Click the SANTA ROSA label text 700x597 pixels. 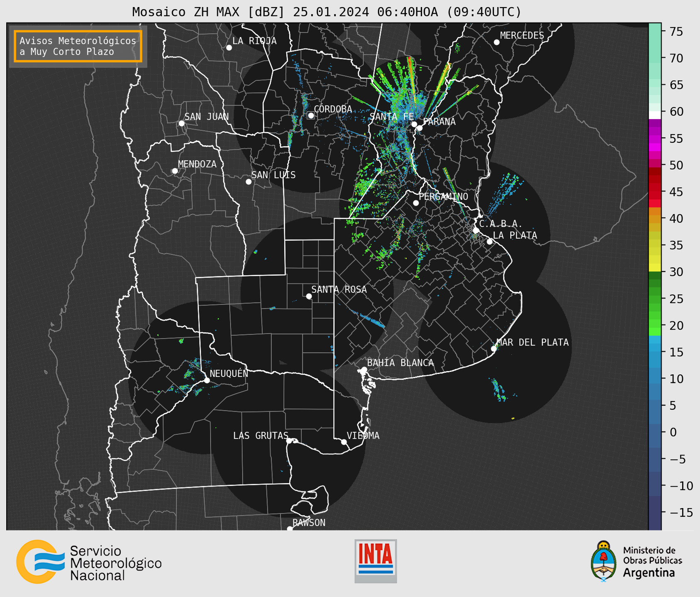(339, 289)
